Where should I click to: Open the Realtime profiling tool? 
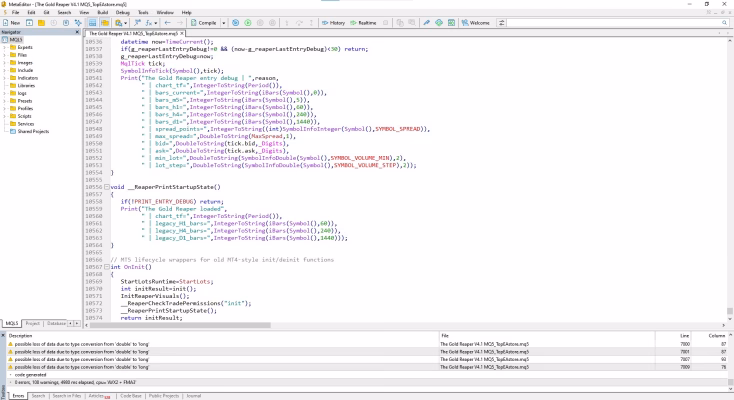(x=363, y=22)
